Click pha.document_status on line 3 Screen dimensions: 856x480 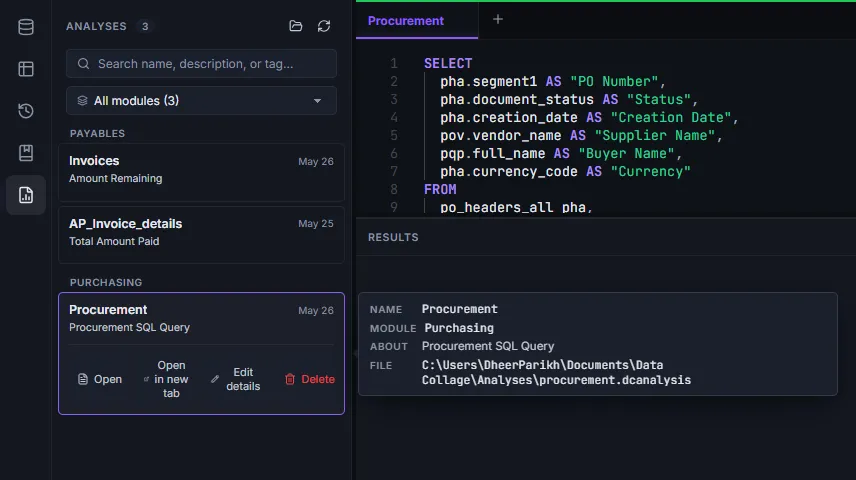(517, 99)
